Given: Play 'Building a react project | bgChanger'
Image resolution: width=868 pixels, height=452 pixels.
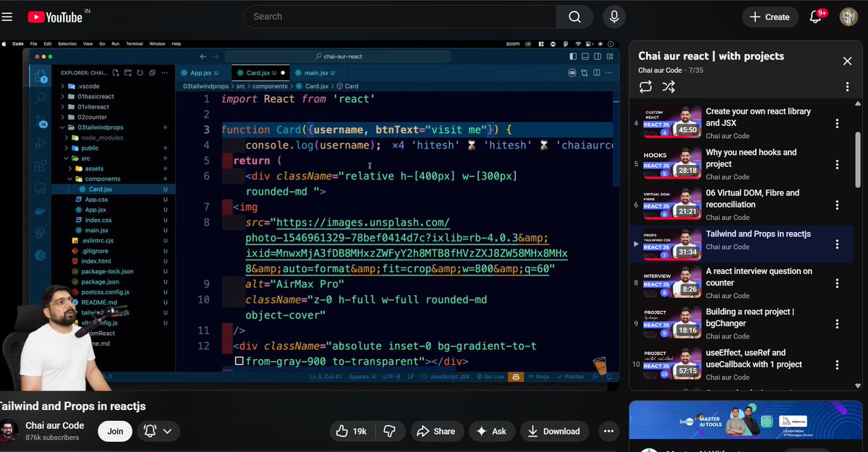Looking at the screenshot, I should (x=672, y=324).
